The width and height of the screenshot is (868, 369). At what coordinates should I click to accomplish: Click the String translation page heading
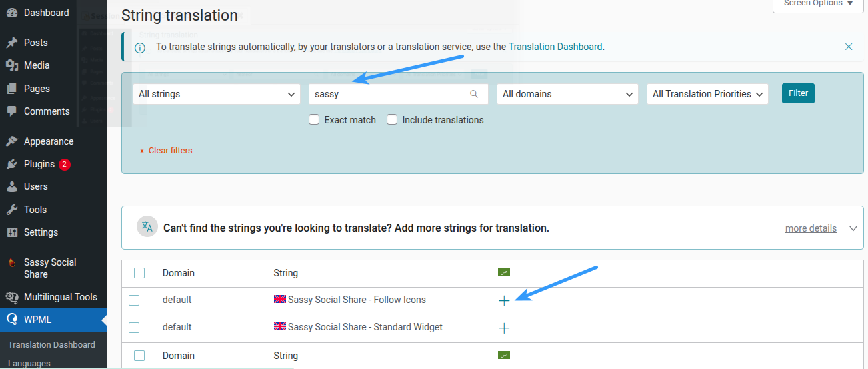tap(179, 15)
